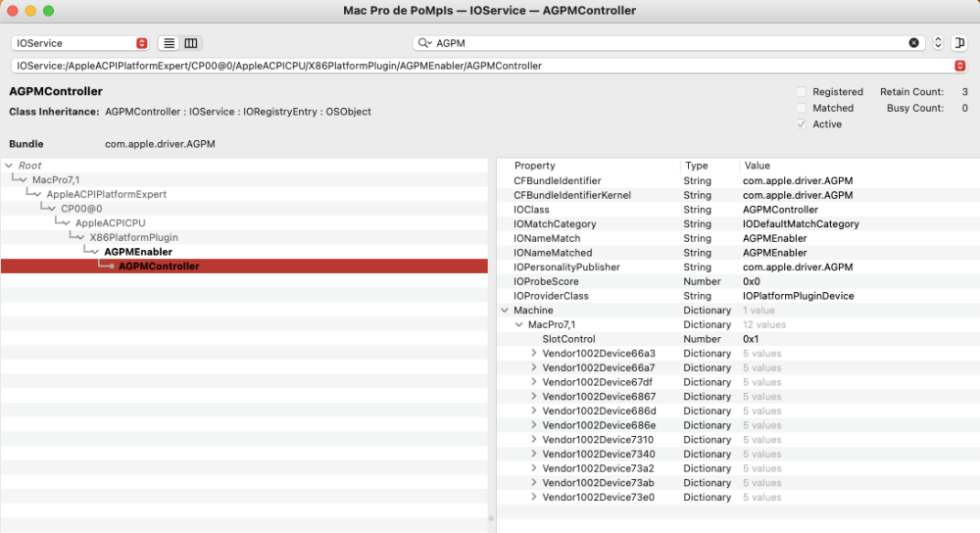Expand Vendor1002Device7310 dictionary
Screen dimensions: 980x533
click(533, 439)
